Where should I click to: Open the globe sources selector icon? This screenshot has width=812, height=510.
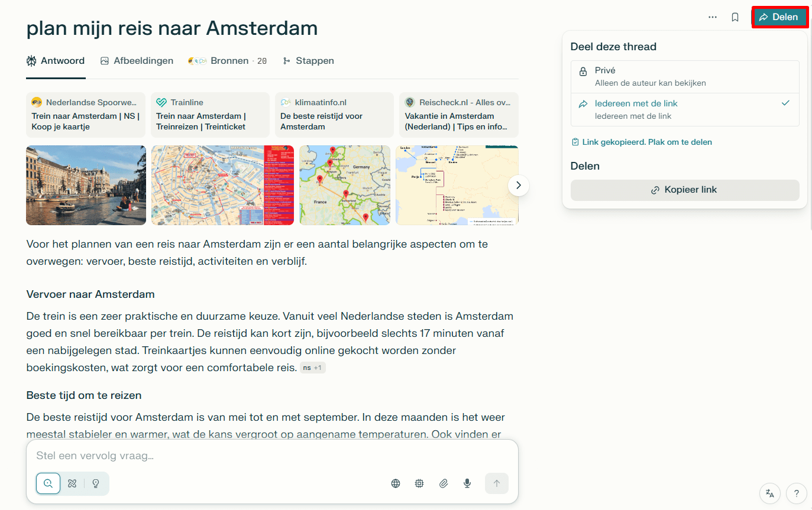coord(396,483)
